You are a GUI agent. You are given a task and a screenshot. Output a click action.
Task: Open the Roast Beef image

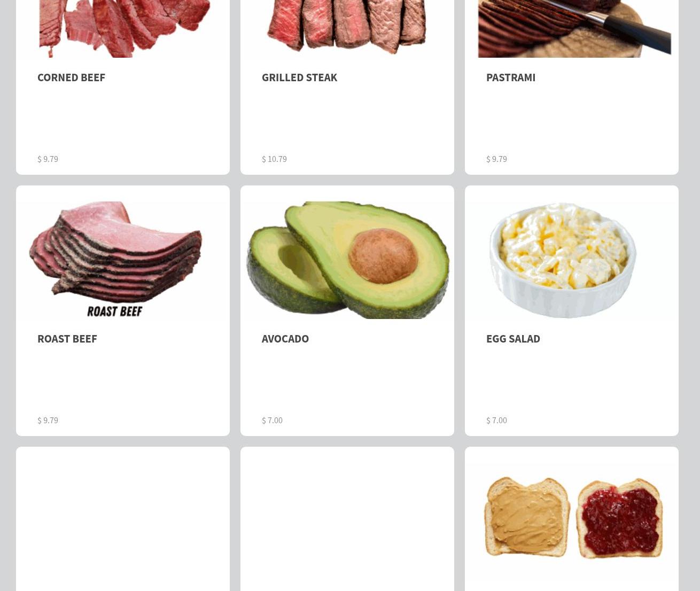[123, 260]
